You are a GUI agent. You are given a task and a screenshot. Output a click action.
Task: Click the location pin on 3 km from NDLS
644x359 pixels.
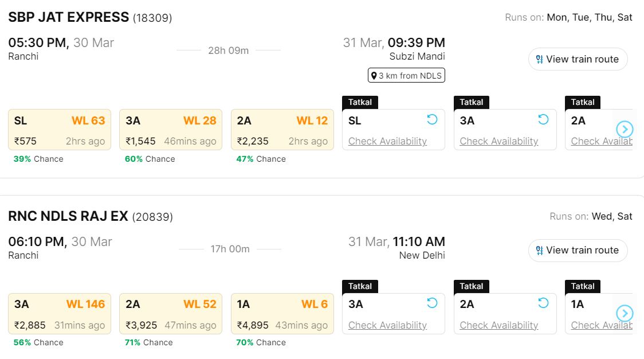point(374,76)
